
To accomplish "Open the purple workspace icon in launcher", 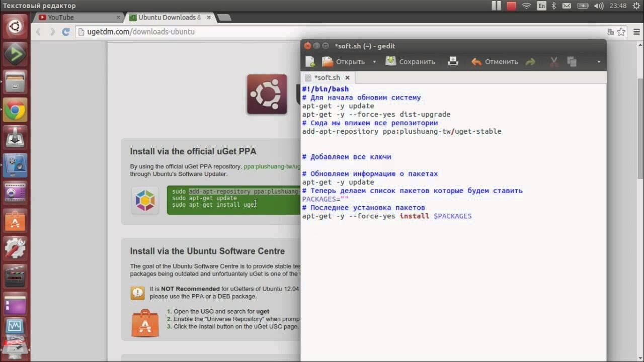I will click(15, 304).
